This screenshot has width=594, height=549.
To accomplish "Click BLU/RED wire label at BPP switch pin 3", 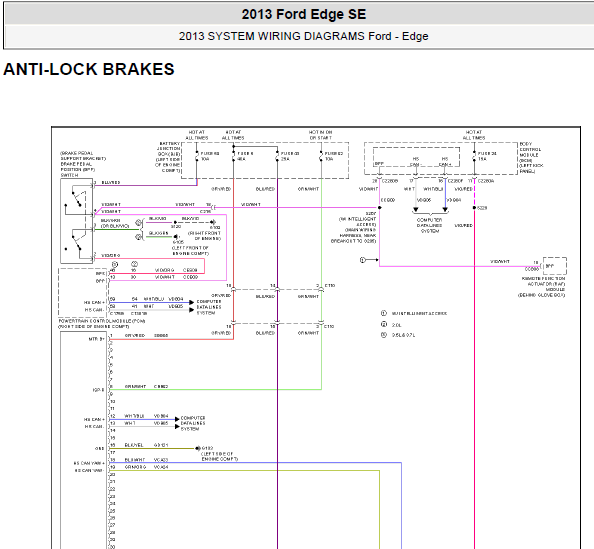I will pos(111,183).
